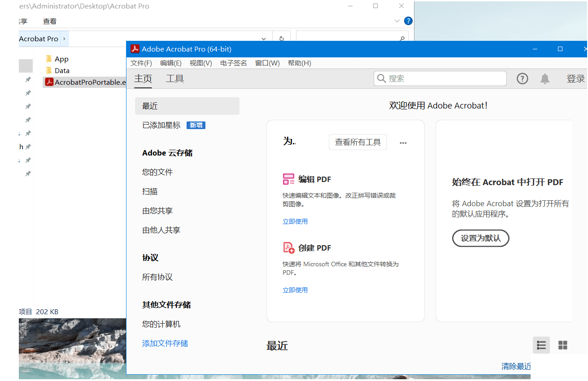Open the 文件(F) menu

141,63
